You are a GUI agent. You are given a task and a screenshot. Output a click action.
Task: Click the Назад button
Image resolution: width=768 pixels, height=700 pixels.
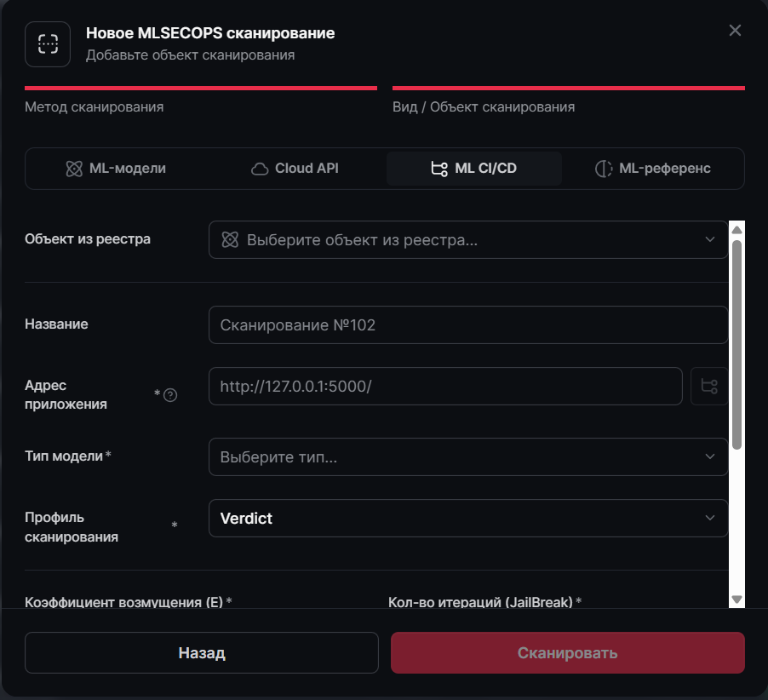202,652
